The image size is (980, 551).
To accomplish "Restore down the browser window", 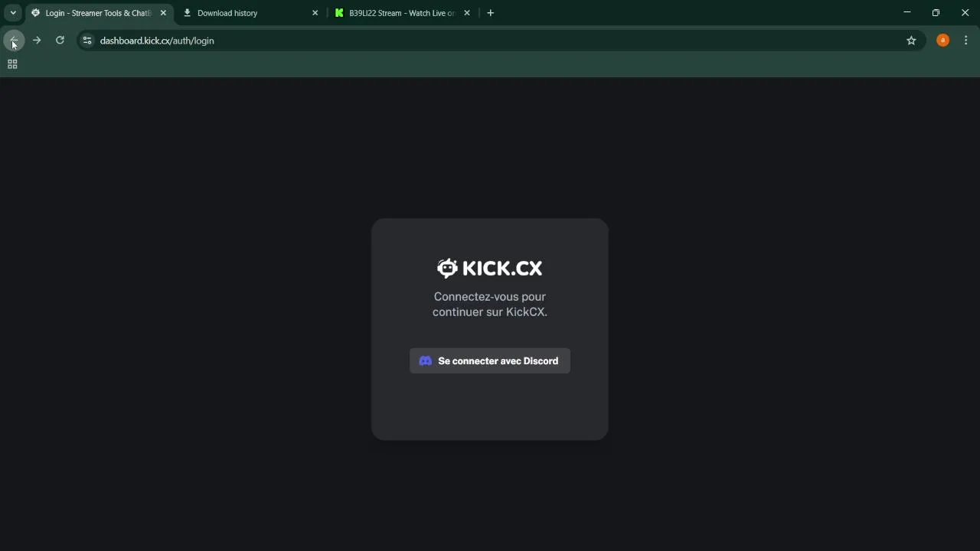I will [x=936, y=12].
